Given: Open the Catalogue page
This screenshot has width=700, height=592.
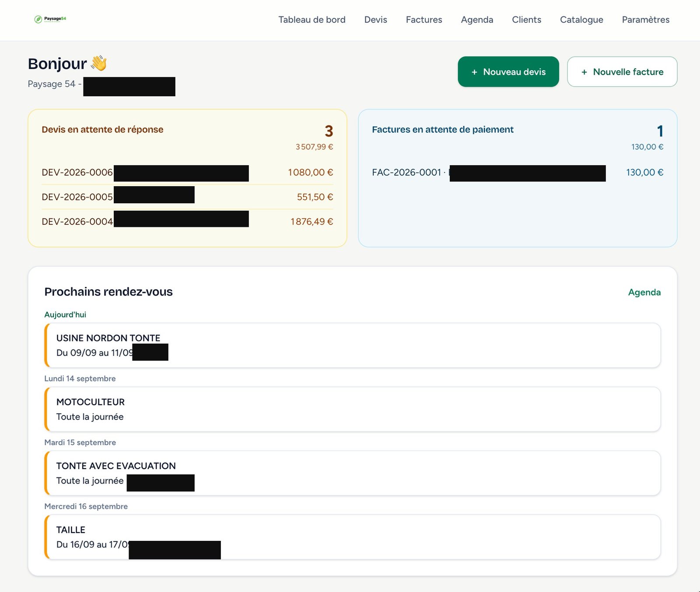Looking at the screenshot, I should (581, 20).
